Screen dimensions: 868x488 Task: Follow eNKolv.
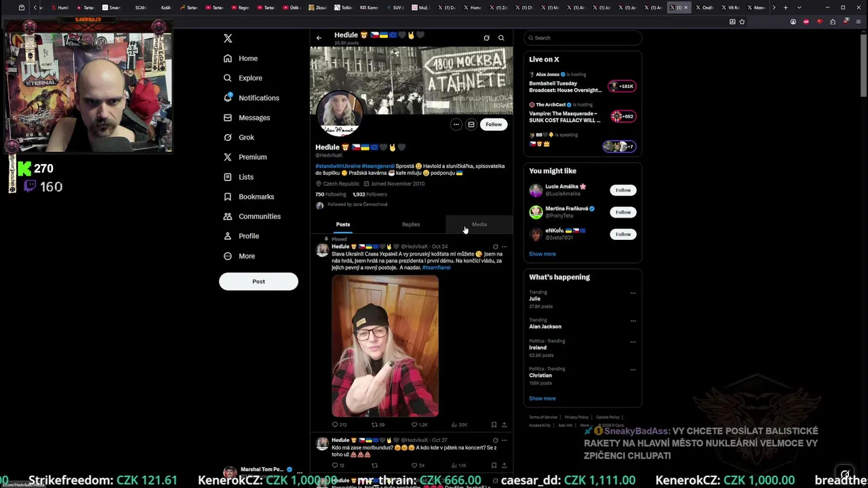[x=623, y=235]
